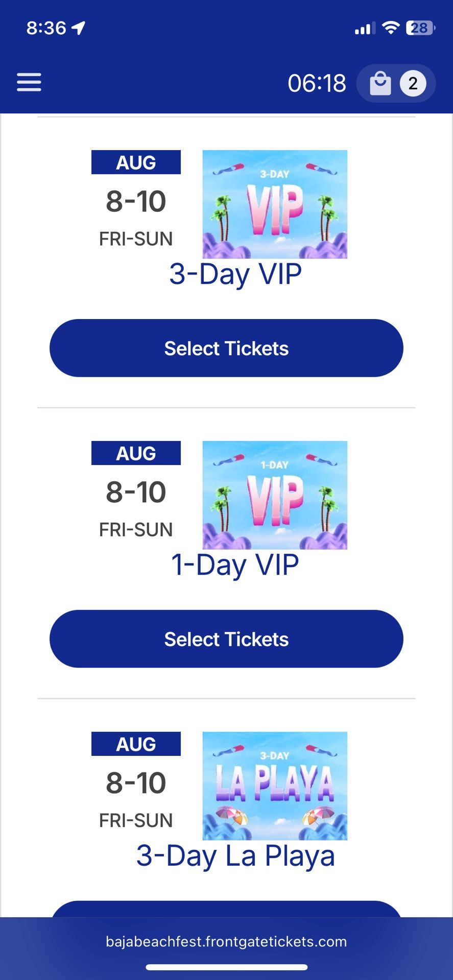Screen dimensions: 453x980
Task: Select Tickets for 3-Day VIP
Action: 226,348
